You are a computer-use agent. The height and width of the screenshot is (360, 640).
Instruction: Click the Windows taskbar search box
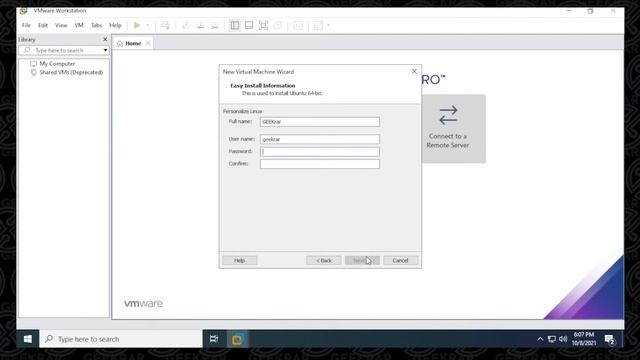coord(121,339)
